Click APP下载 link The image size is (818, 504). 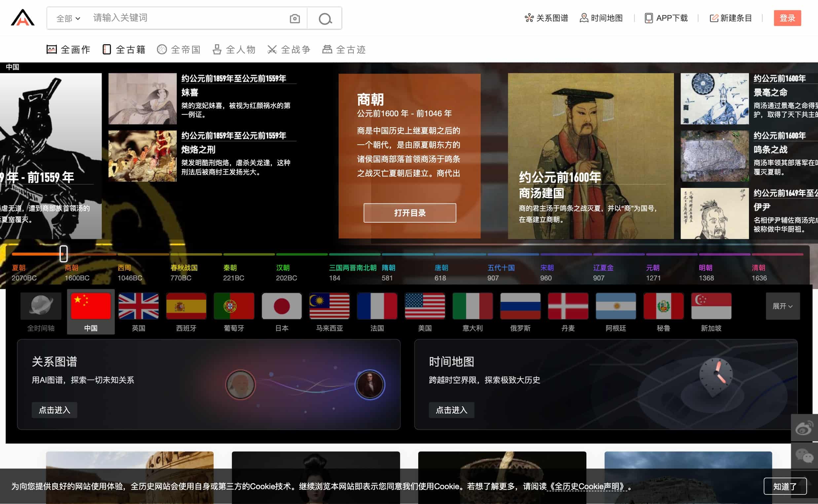[x=666, y=18]
